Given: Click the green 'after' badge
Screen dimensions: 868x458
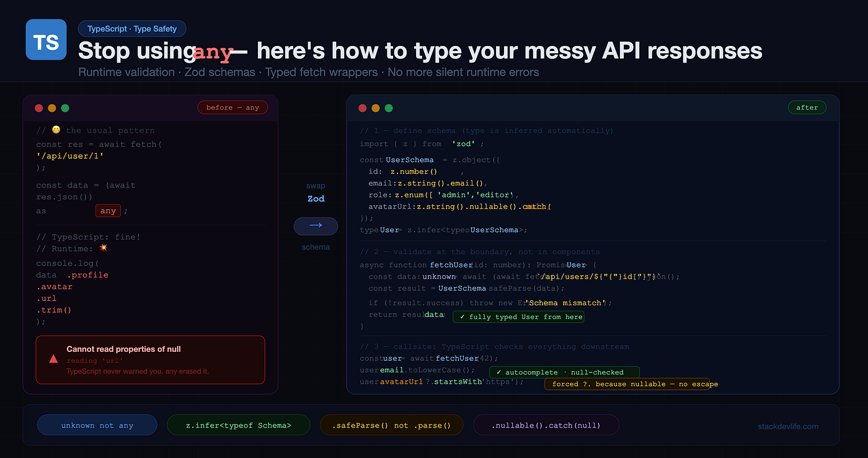Looking at the screenshot, I should point(807,107).
